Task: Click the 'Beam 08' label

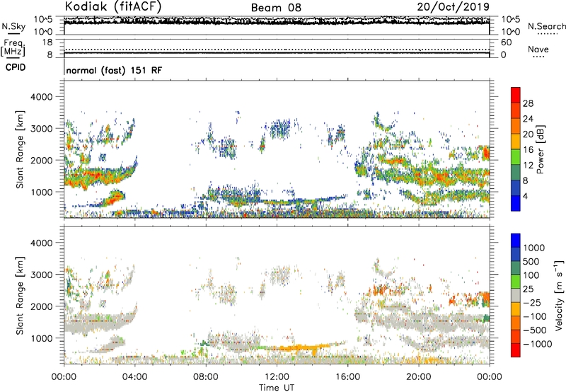Action: (x=276, y=8)
